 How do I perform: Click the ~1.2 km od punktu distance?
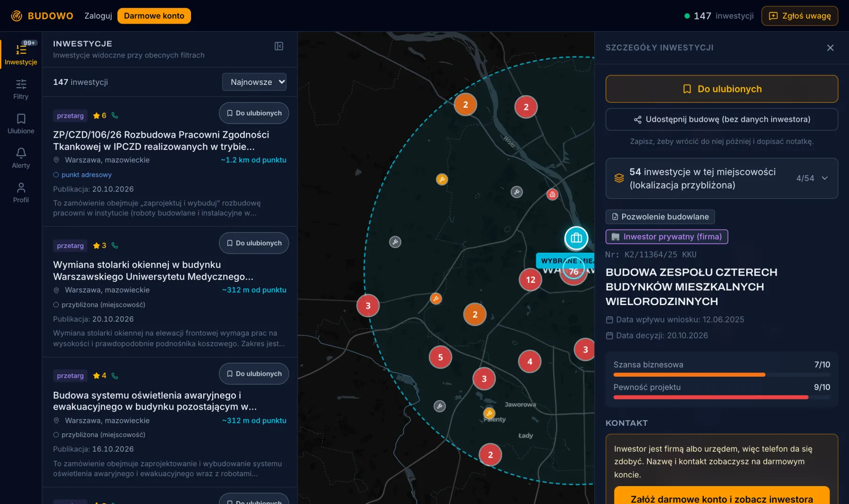point(254,160)
